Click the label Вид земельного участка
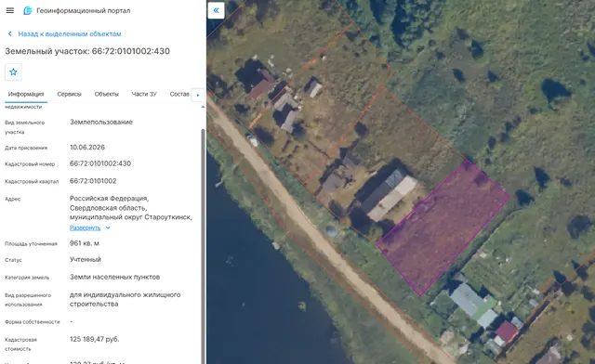The height and width of the screenshot is (364, 595). click(25, 127)
